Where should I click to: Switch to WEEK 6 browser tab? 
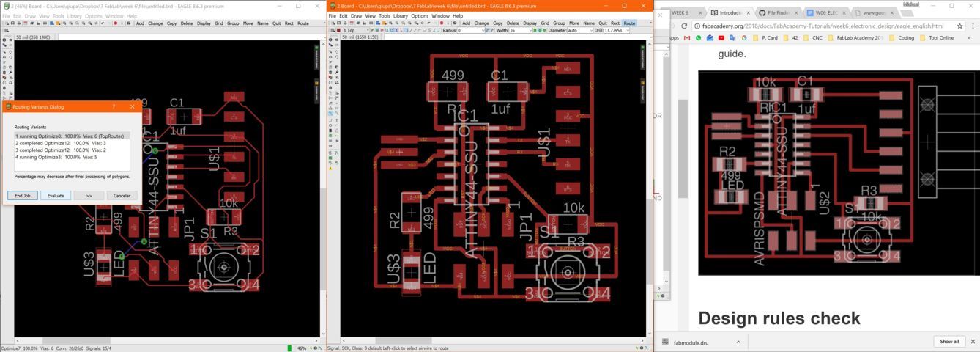[x=683, y=12]
